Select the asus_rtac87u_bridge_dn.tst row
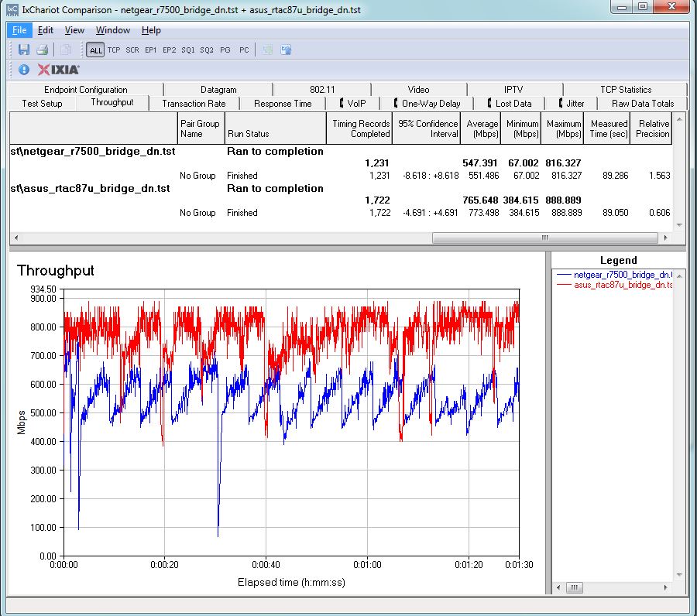Image resolution: width=697 pixels, height=616 pixels. (x=341, y=188)
